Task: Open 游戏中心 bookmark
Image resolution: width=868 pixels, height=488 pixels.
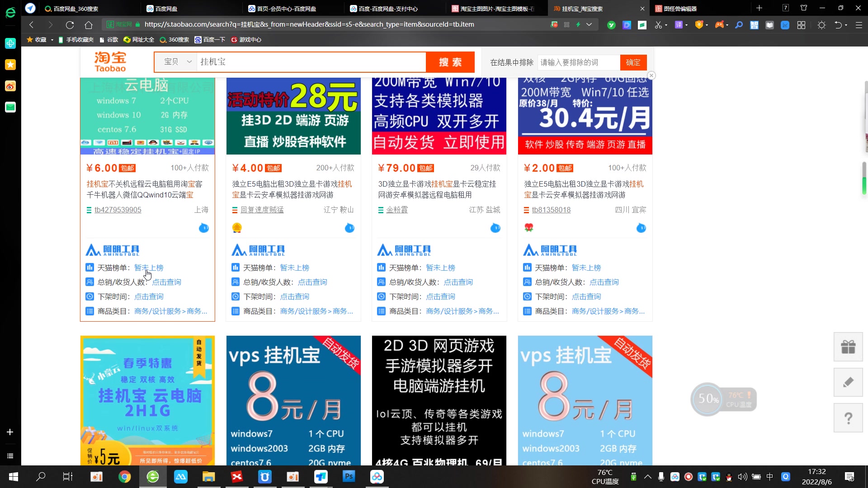Action: [246, 40]
